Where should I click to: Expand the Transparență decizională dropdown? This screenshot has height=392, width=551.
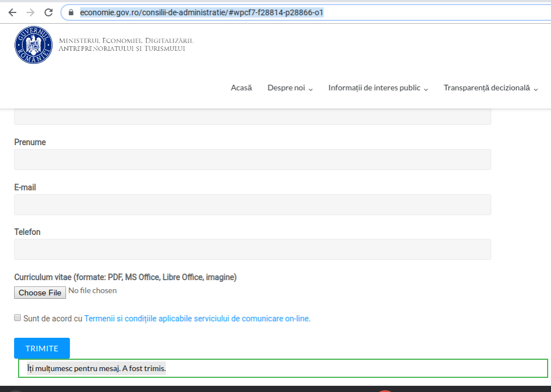(490, 88)
